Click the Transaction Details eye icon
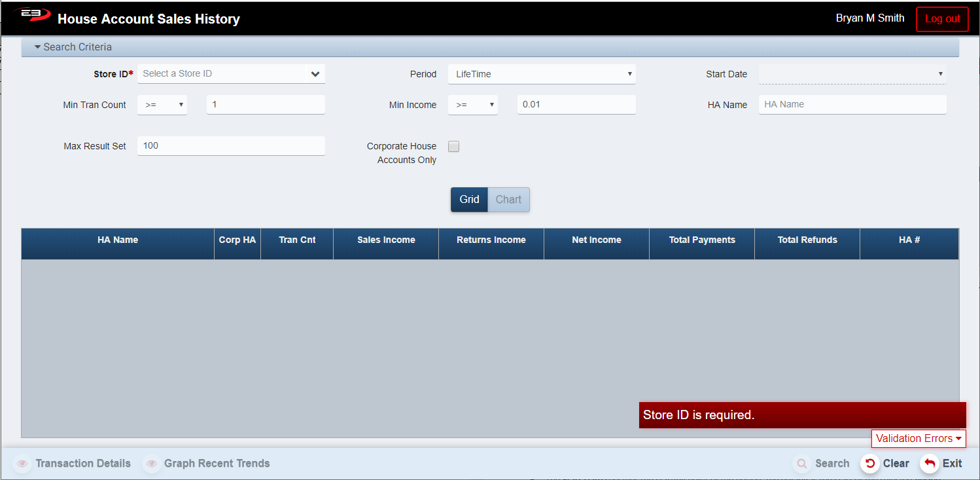Image resolution: width=980 pixels, height=480 pixels. point(22,464)
